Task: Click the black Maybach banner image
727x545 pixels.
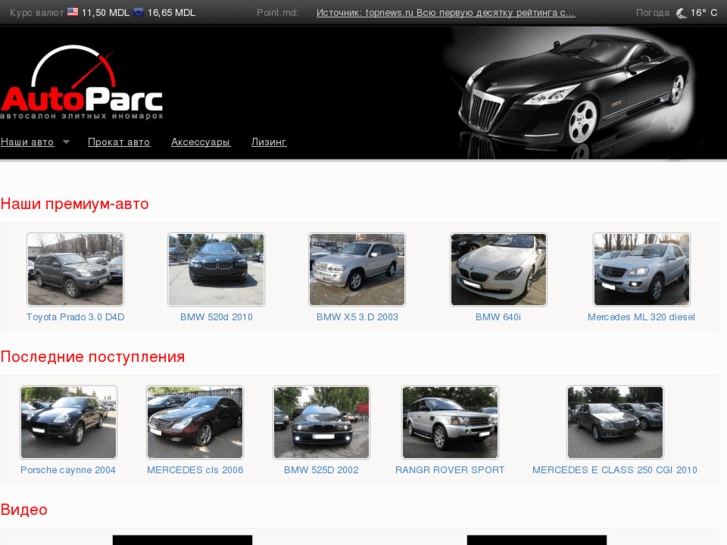Action: click(x=575, y=93)
